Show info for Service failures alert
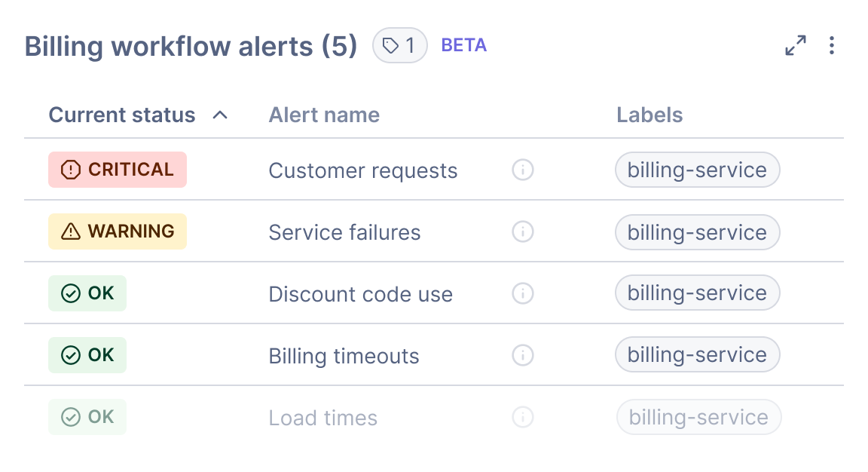 523,232
